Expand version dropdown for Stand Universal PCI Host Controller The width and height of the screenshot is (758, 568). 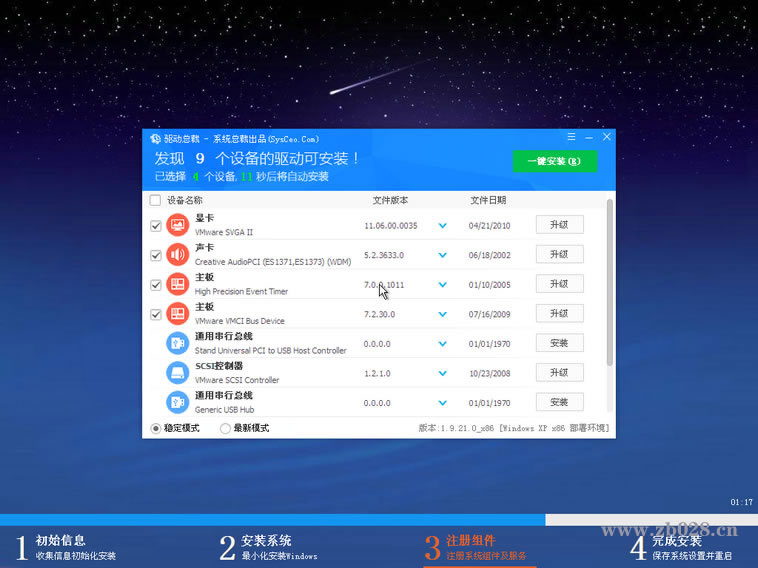(x=442, y=344)
